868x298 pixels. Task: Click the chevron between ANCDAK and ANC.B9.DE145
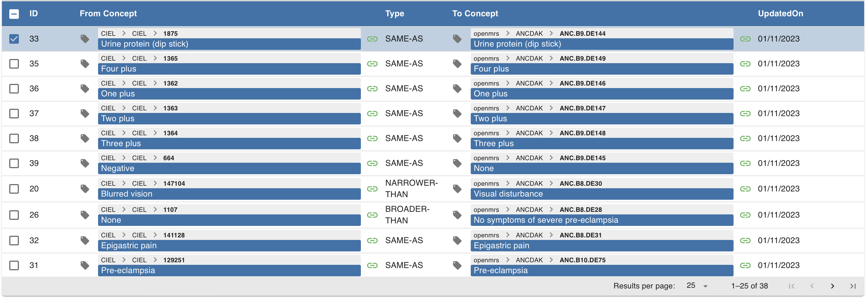tap(551, 158)
